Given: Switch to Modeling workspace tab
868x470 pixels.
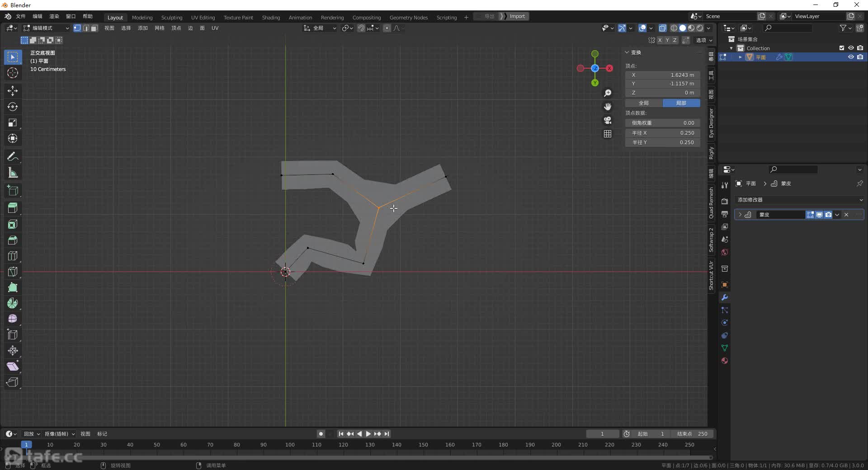Looking at the screenshot, I should pyautogui.click(x=142, y=17).
